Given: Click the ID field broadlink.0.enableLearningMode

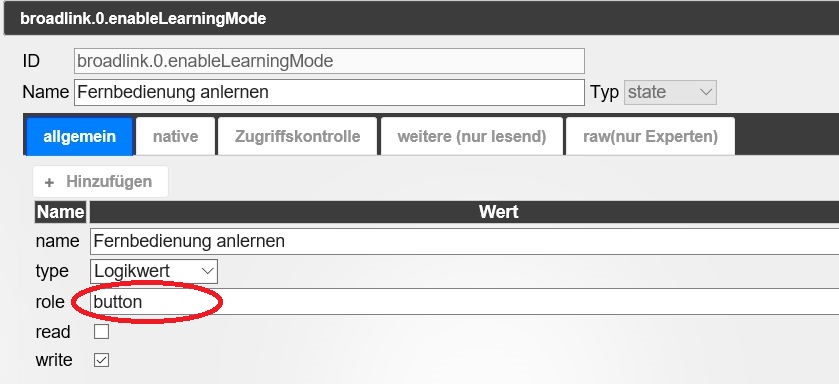Looking at the screenshot, I should tap(329, 61).
